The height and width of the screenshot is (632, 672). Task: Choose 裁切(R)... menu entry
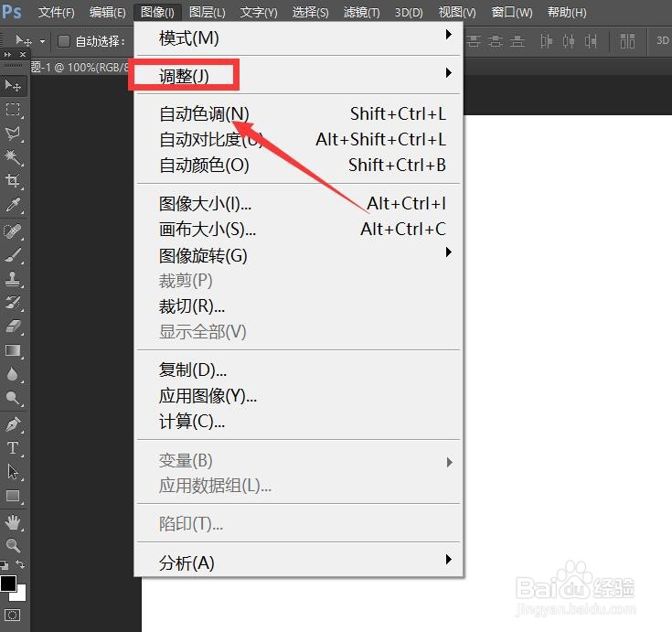[x=298, y=306]
